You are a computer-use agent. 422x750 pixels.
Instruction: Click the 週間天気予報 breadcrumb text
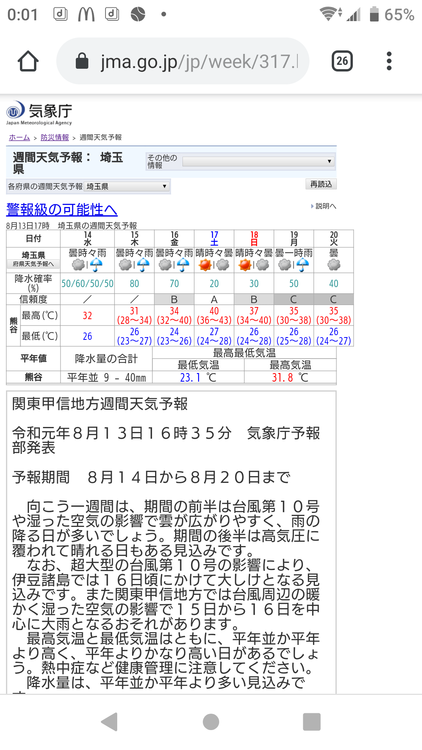[100, 137]
